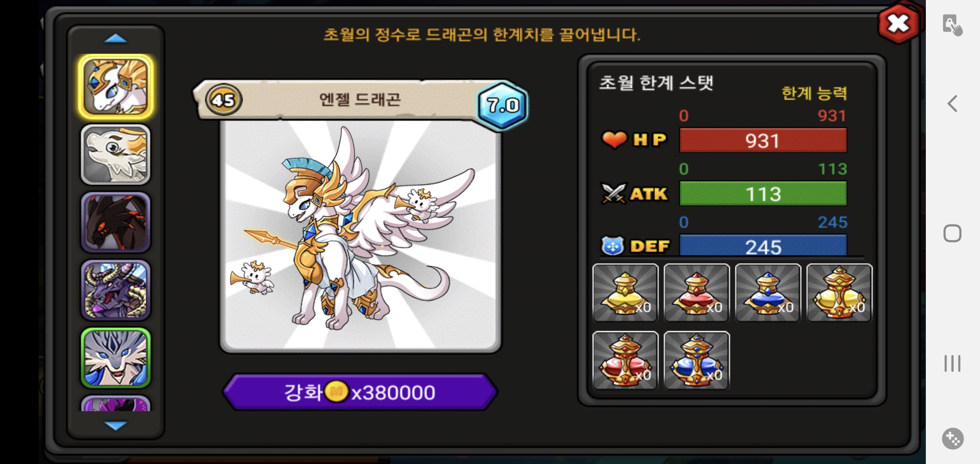Select the large red essence potion
This screenshot has width=980, height=464.
pos(625,360)
